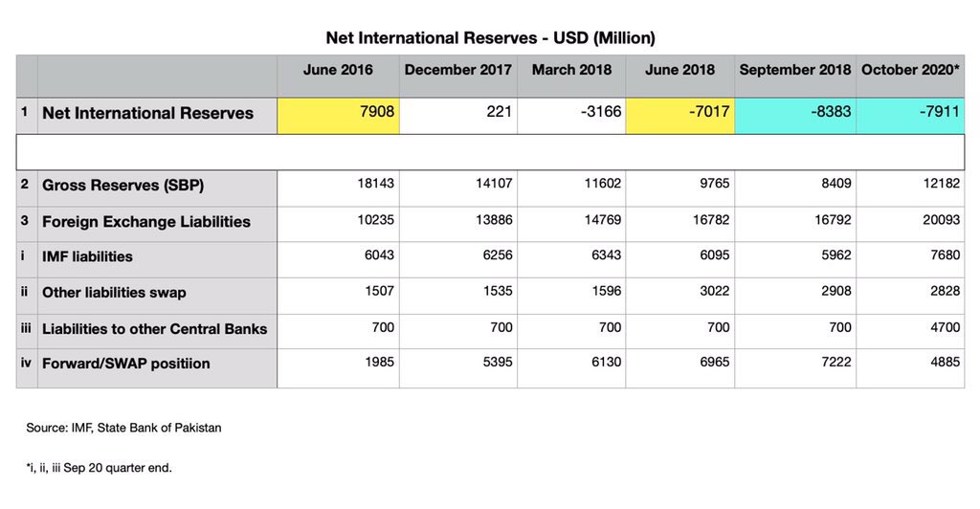Select the 4700 central banks value
This screenshot has width=980, height=509.
945,327
